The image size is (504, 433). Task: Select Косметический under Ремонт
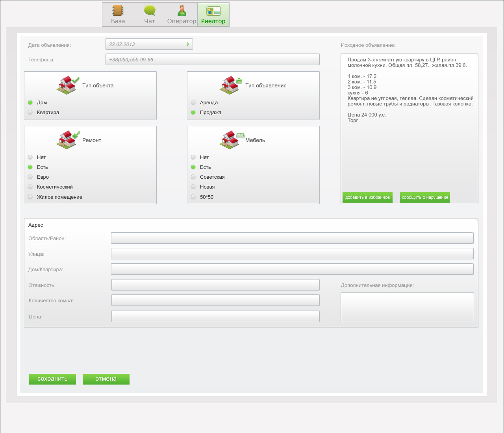(30, 187)
